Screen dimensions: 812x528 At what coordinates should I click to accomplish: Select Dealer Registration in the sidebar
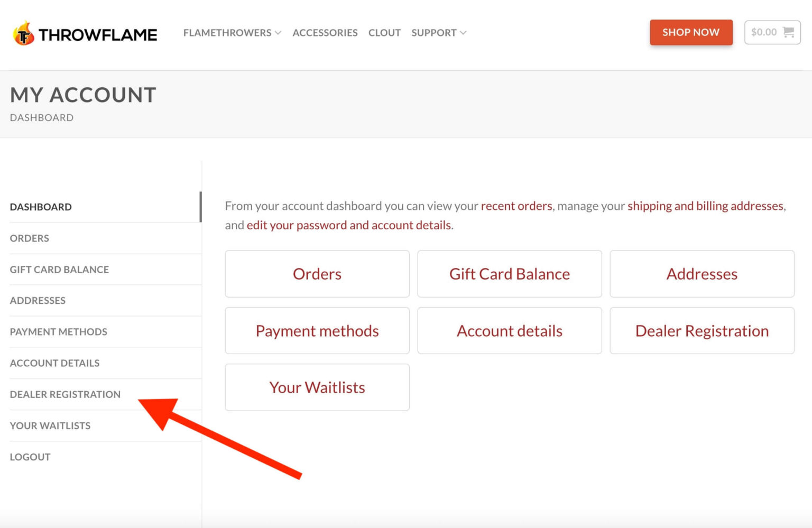coord(65,394)
